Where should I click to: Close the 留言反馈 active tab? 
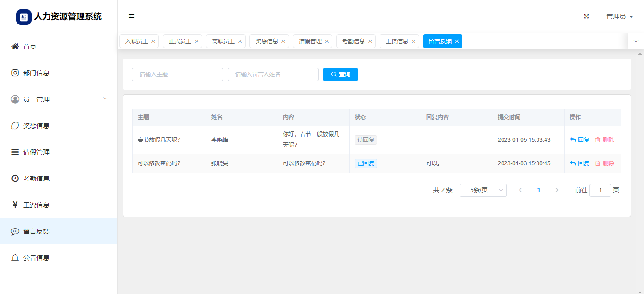[x=457, y=41]
